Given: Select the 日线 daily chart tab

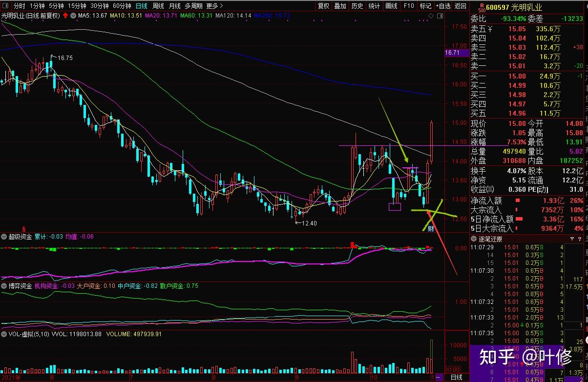Looking at the screenshot, I should 142,6.
